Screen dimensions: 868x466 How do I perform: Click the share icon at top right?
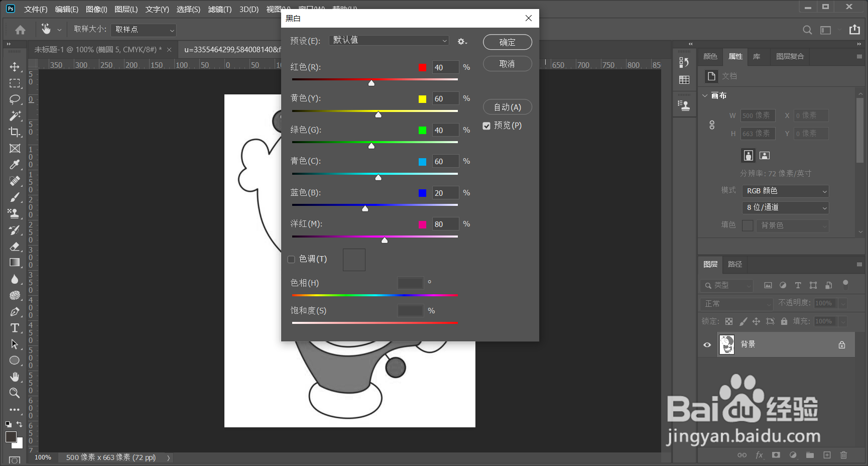tap(854, 30)
